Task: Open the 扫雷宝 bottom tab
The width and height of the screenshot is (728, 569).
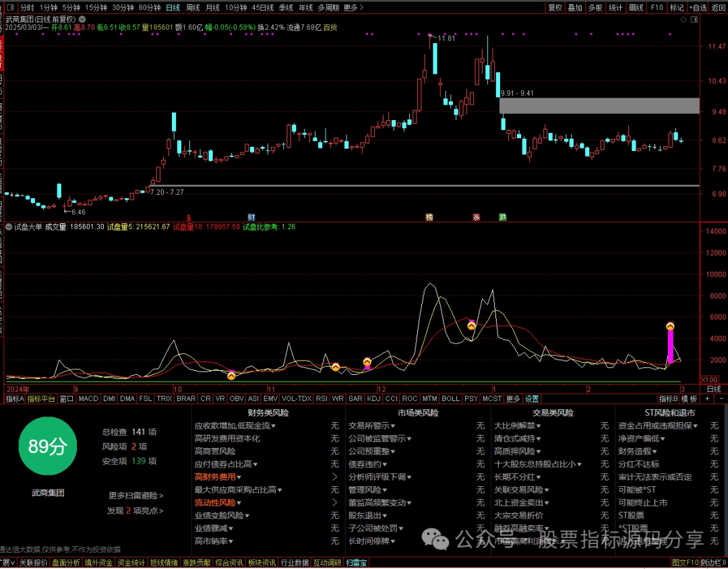Action: point(356,563)
